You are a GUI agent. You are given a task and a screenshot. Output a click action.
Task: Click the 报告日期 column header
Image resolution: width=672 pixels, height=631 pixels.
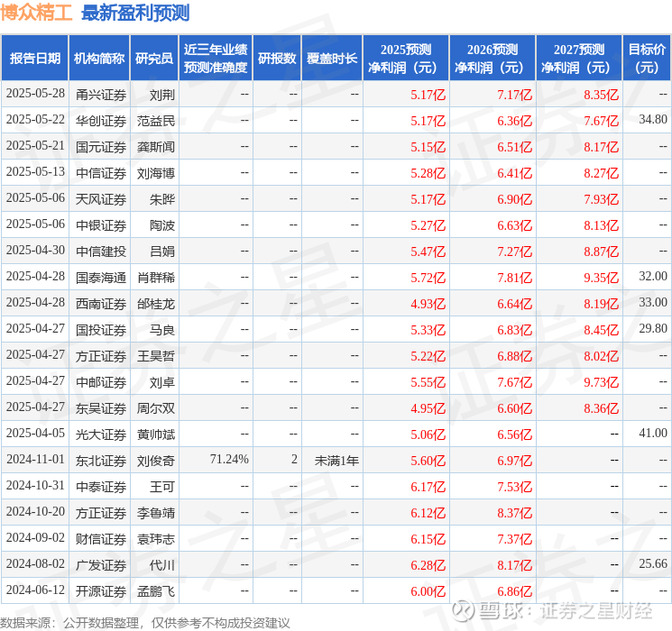(x=34, y=59)
